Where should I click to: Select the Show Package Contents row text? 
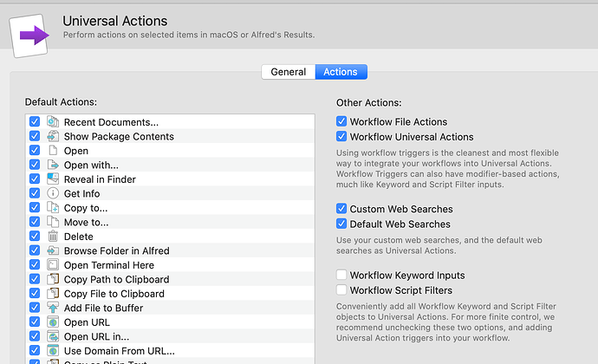119,137
